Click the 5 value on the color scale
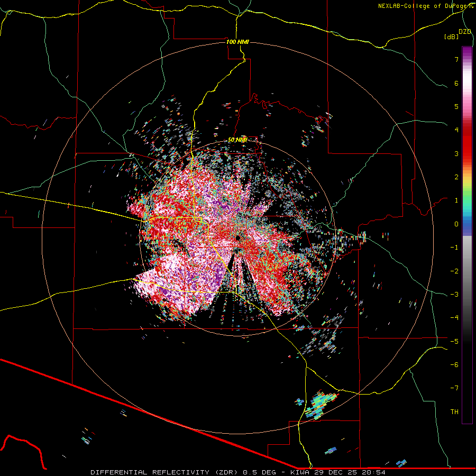 pyautogui.click(x=456, y=106)
